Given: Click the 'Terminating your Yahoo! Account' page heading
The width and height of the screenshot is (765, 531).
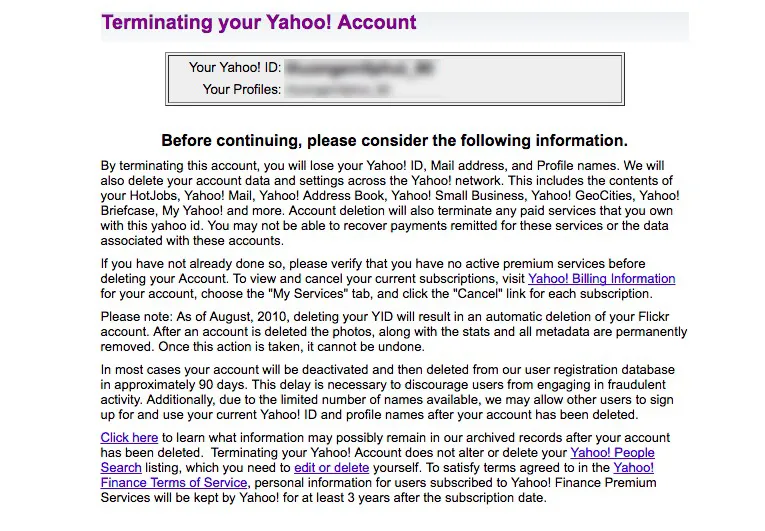Looking at the screenshot, I should pos(259,23).
